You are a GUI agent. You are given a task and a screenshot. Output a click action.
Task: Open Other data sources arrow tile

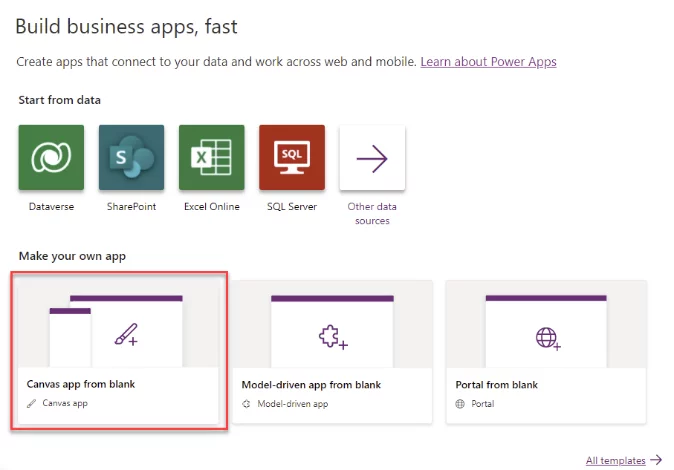point(372,157)
